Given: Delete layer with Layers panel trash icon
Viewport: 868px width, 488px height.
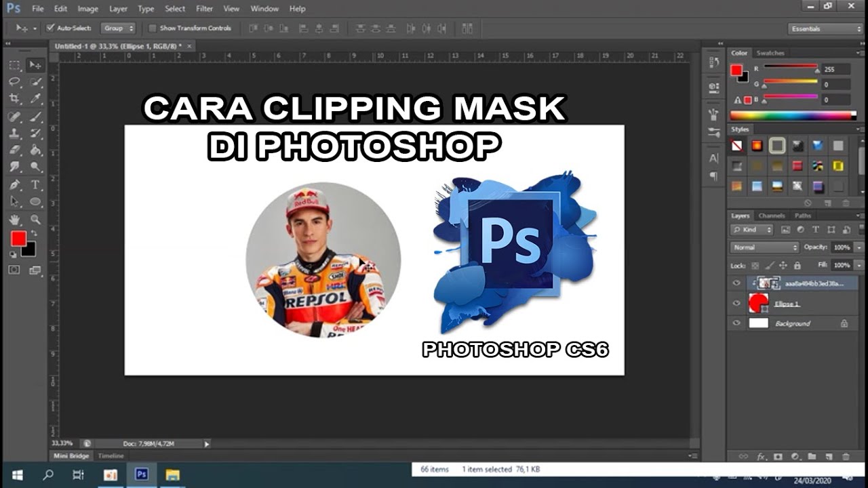Looking at the screenshot, I should coord(845,457).
